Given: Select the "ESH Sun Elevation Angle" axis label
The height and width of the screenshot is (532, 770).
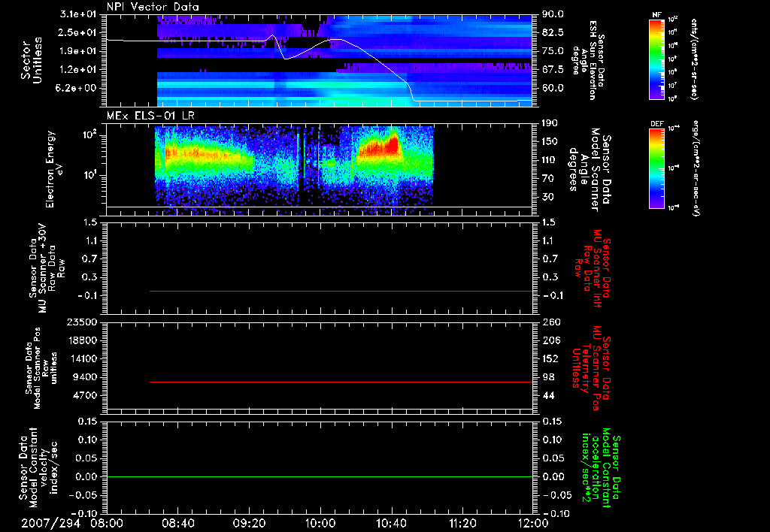Looking at the screenshot, I should (x=588, y=60).
